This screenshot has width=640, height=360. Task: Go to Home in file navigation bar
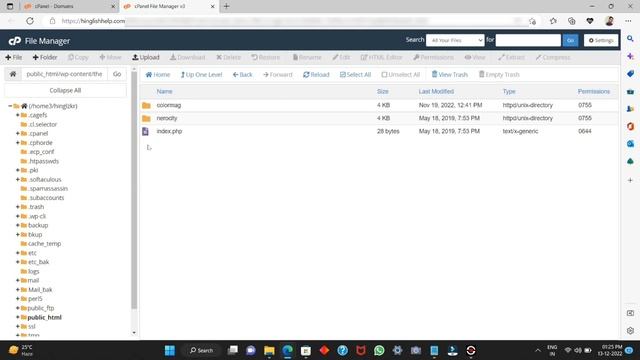pyautogui.click(x=158, y=75)
